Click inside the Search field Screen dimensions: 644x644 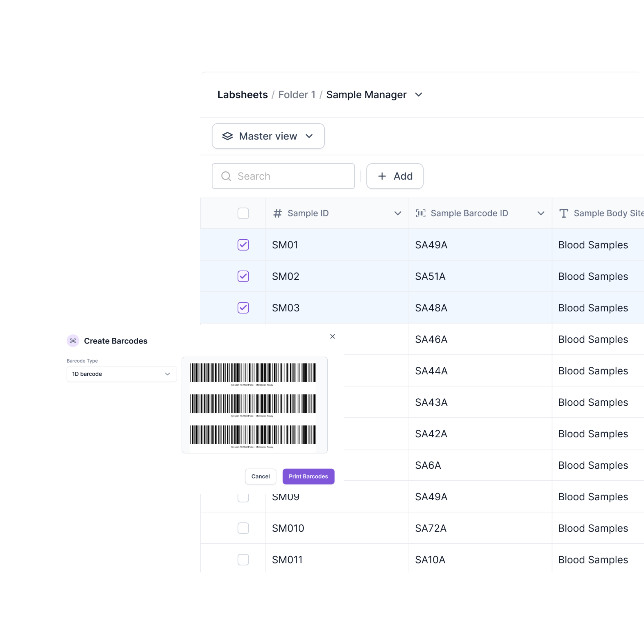point(290,176)
